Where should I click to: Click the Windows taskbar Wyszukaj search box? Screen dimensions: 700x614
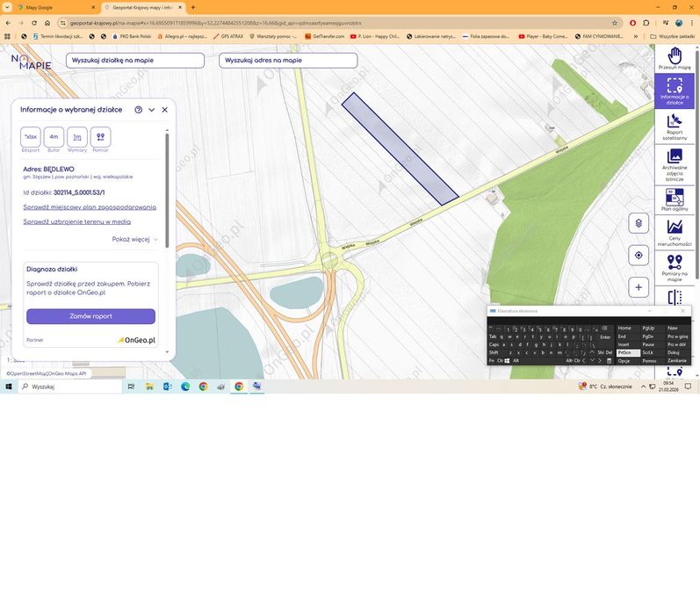tap(70, 386)
